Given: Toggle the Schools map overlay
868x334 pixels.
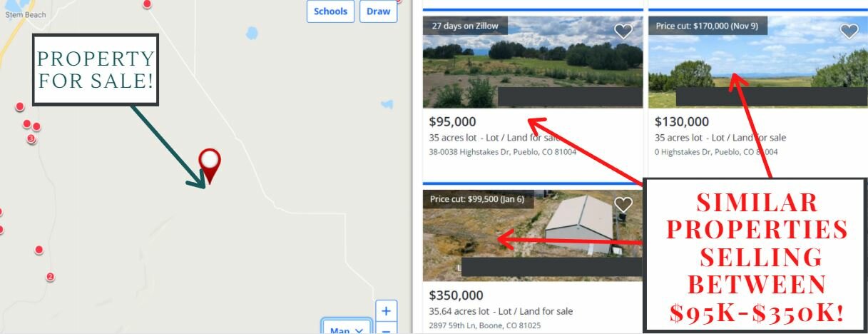Looking at the screenshot, I should [330, 11].
